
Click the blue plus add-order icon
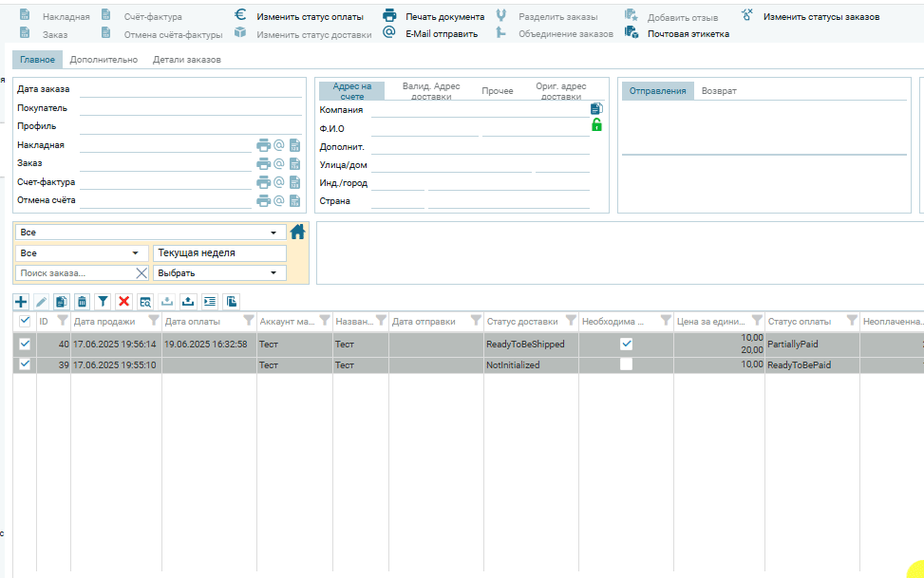[21, 301]
